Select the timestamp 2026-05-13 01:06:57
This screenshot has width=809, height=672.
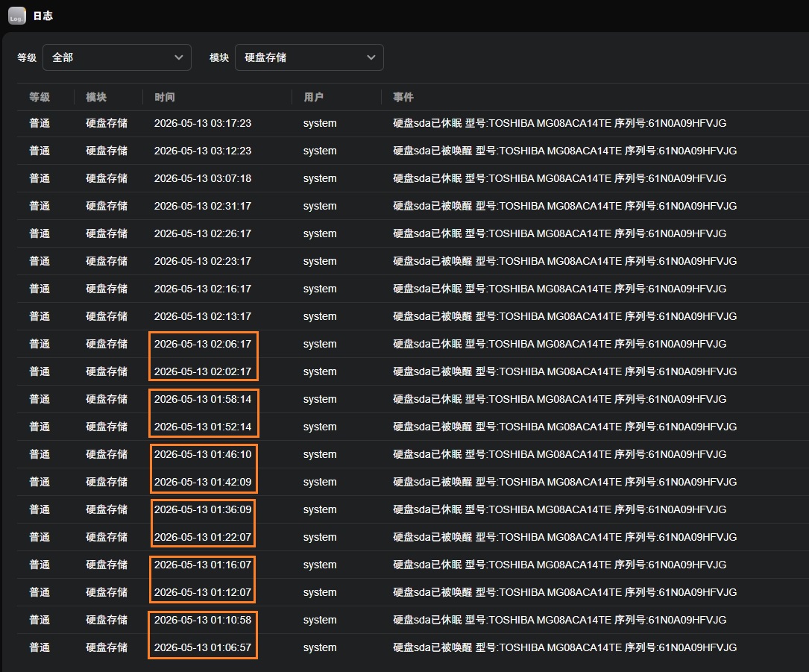[203, 647]
